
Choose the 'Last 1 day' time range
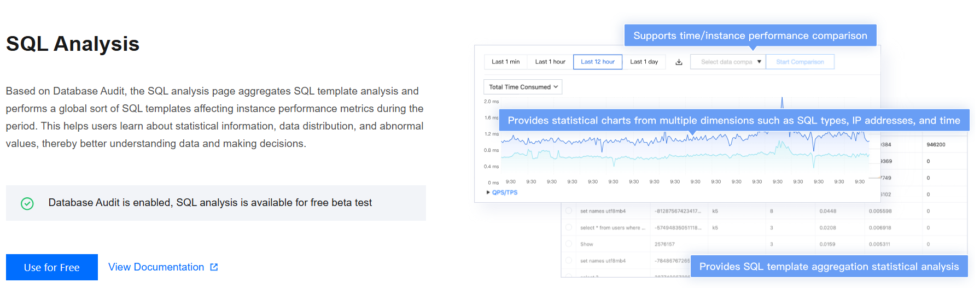(x=644, y=62)
